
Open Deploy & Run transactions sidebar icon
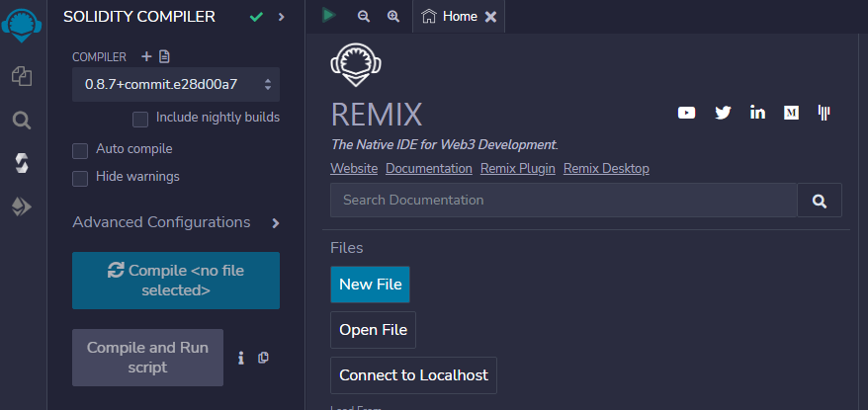(22, 207)
